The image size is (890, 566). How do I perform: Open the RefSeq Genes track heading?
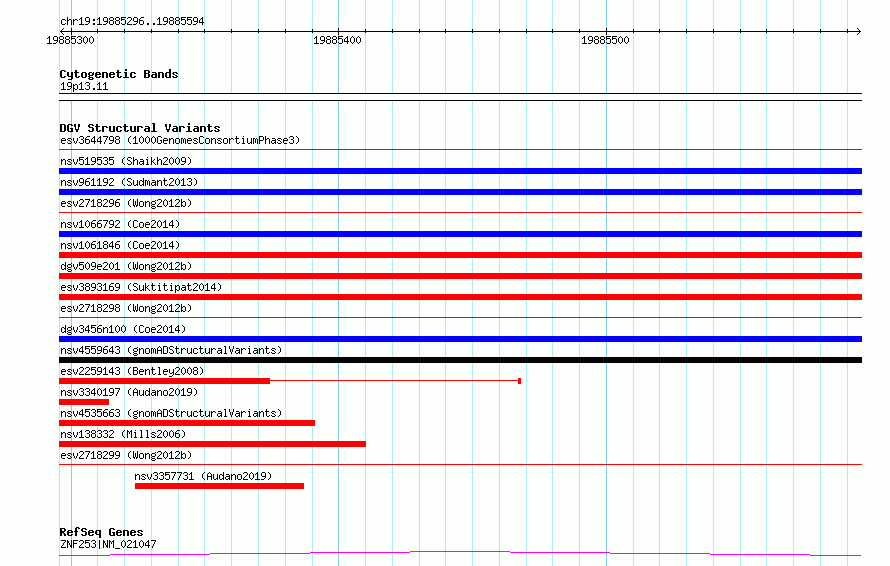[101, 532]
